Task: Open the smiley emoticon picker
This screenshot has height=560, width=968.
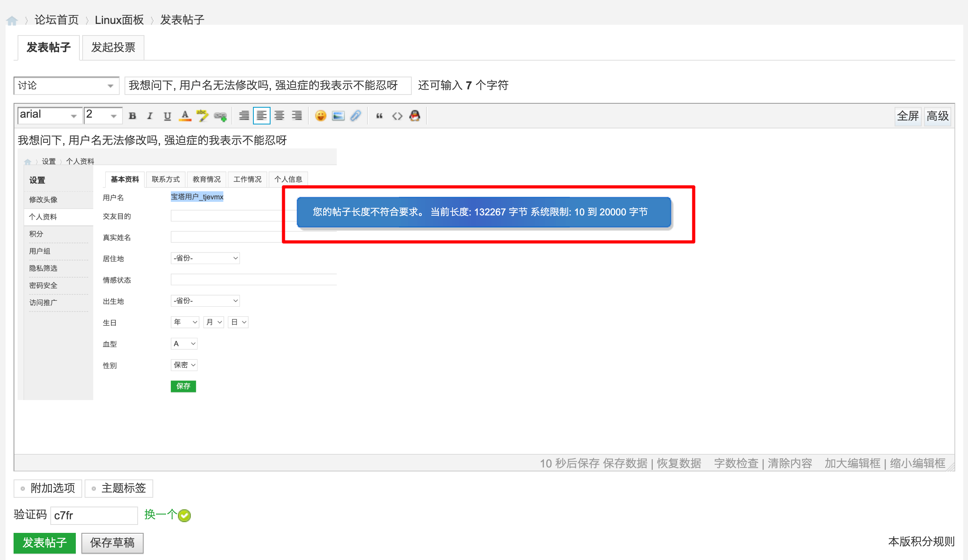Action: point(320,116)
